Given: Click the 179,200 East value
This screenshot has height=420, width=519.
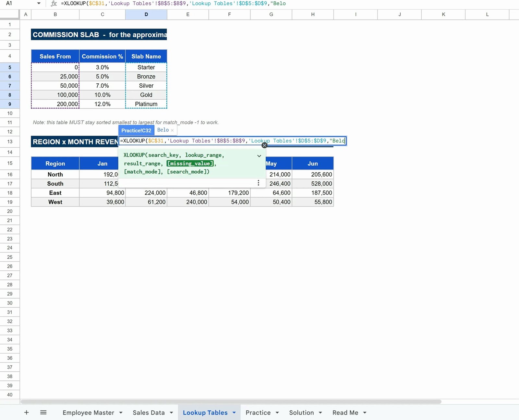Looking at the screenshot, I should pos(229,193).
